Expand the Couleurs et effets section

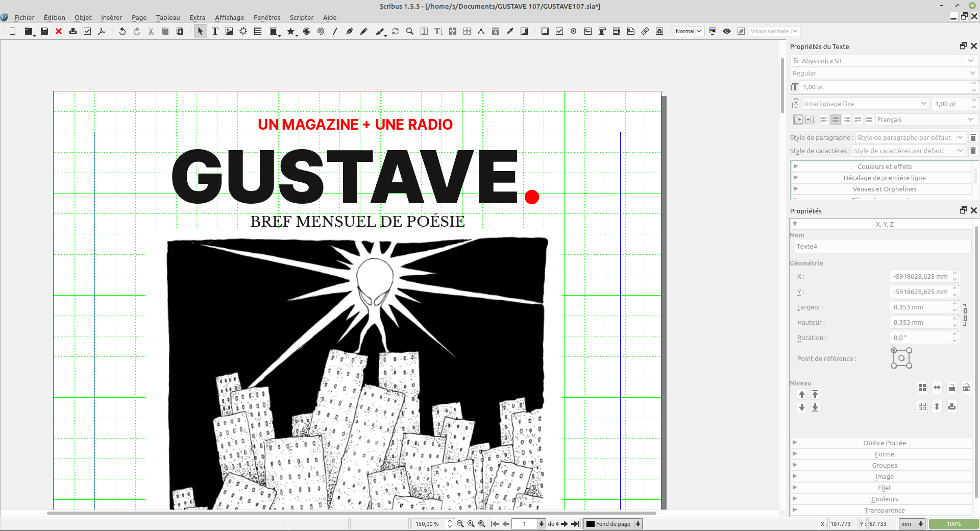pos(884,166)
